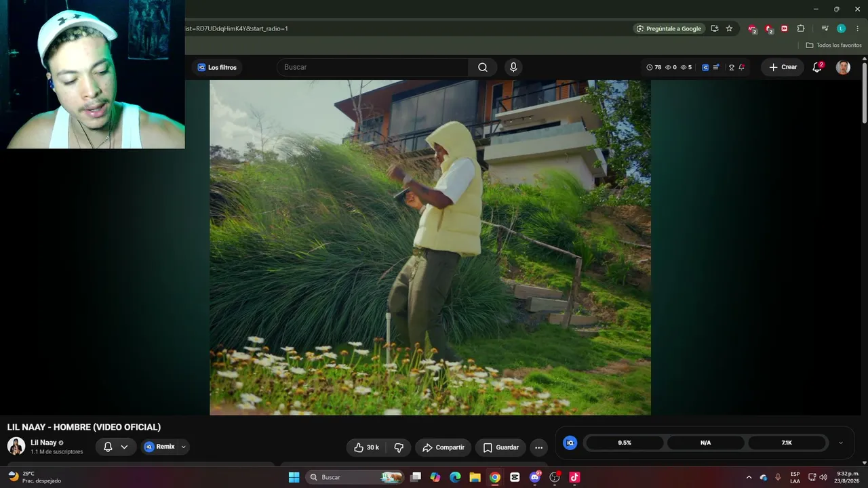Open Discord from the taskbar
This screenshot has width=868, height=488.
click(x=535, y=477)
